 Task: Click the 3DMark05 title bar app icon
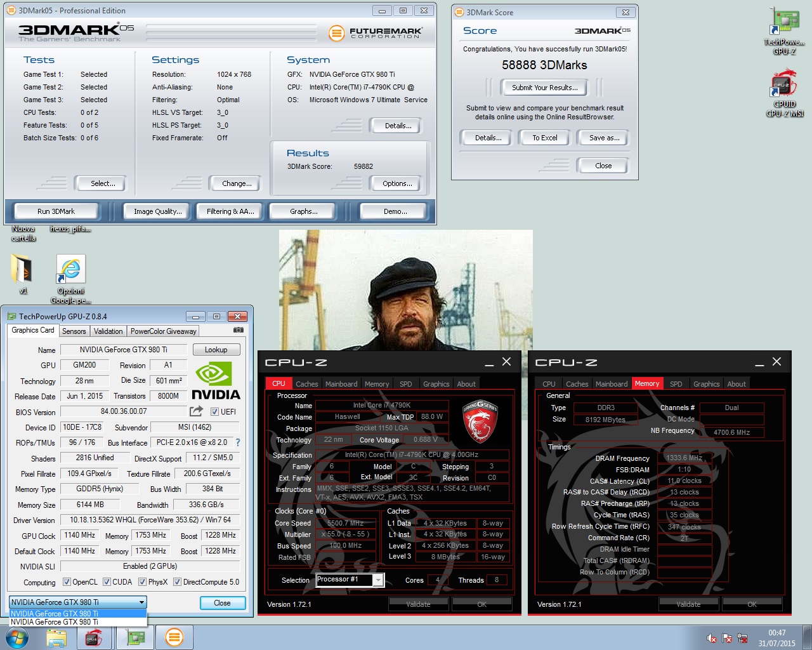click(x=11, y=10)
